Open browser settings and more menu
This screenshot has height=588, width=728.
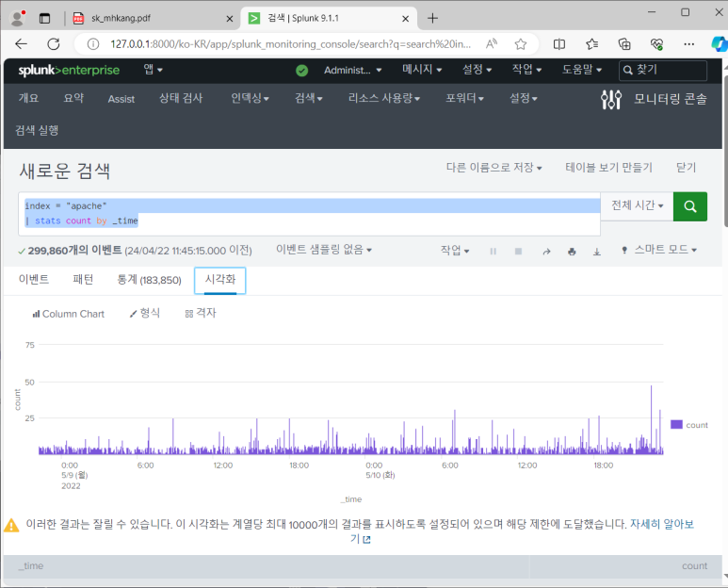689,44
